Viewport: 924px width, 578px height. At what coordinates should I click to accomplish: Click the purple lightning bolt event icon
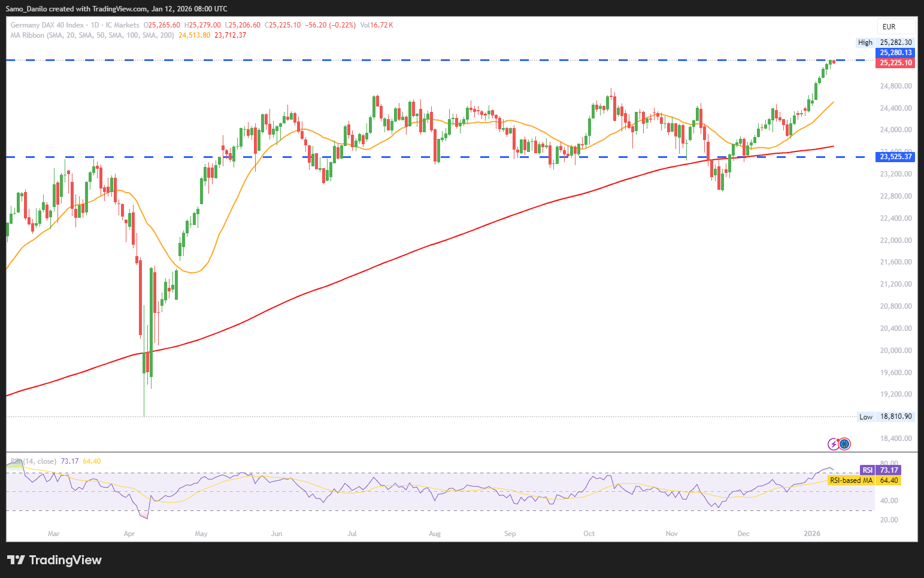(x=833, y=444)
